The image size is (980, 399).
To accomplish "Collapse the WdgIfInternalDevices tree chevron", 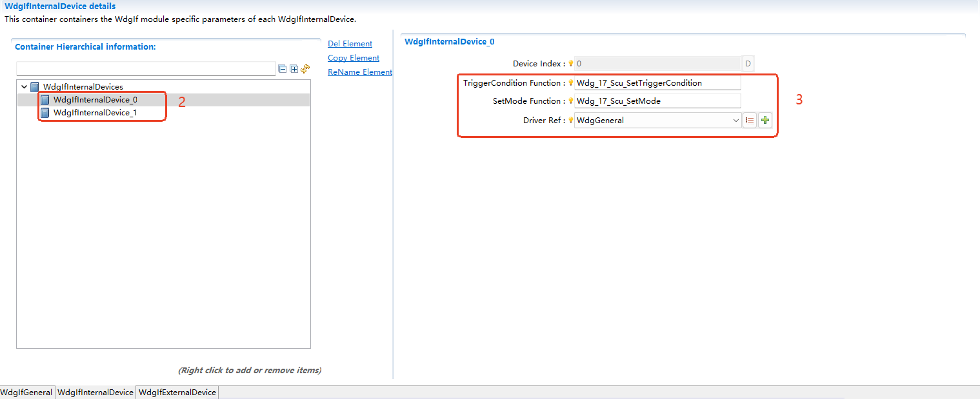I will tap(24, 86).
